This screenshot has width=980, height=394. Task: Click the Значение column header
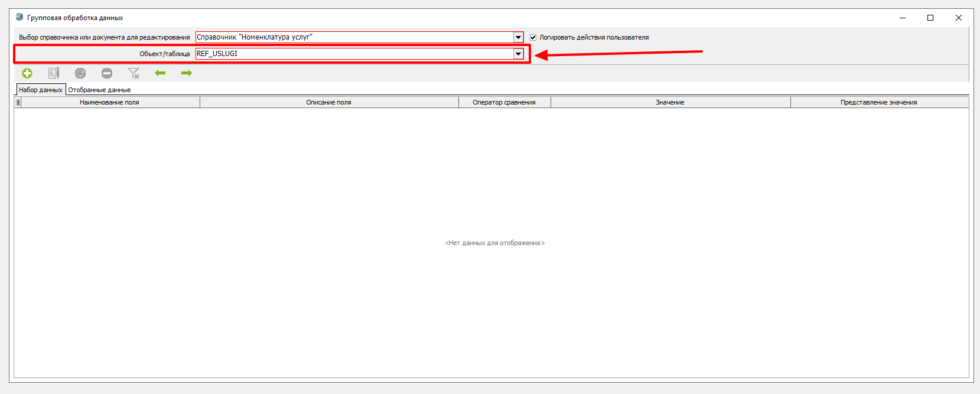click(x=670, y=102)
